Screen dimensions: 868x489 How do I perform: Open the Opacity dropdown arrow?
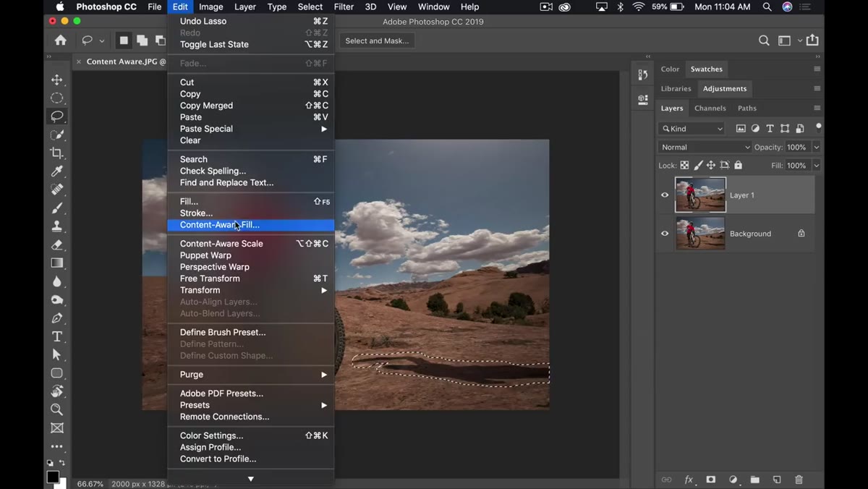[x=816, y=147]
